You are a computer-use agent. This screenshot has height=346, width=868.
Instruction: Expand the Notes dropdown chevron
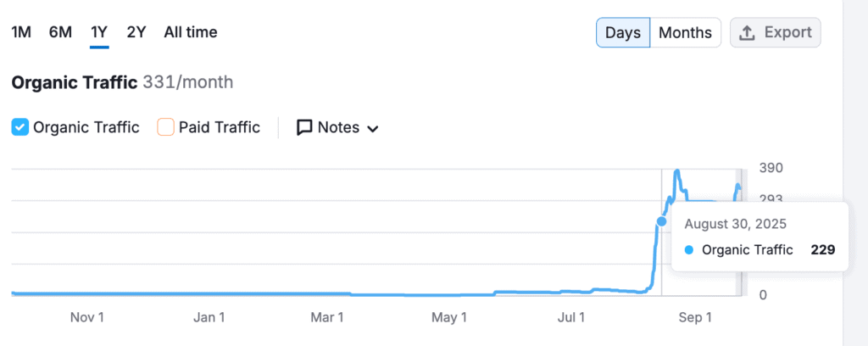click(x=371, y=129)
